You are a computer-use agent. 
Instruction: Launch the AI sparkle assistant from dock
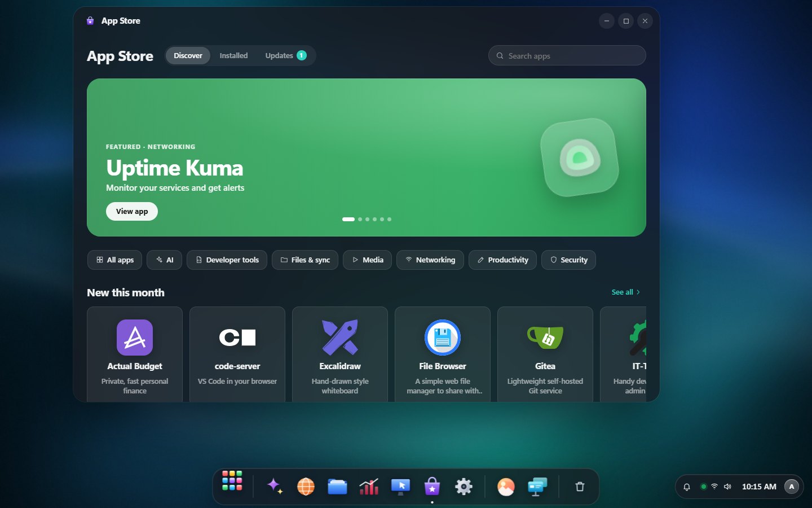(275, 486)
